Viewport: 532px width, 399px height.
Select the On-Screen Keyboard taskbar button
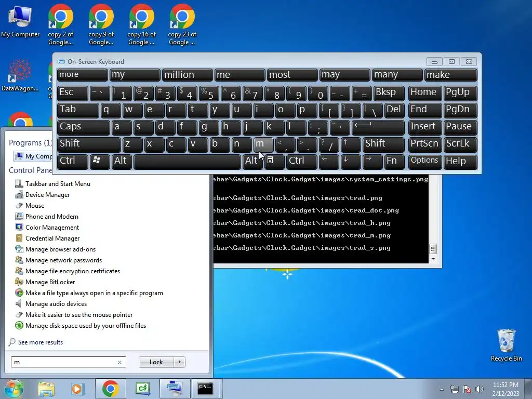175,389
